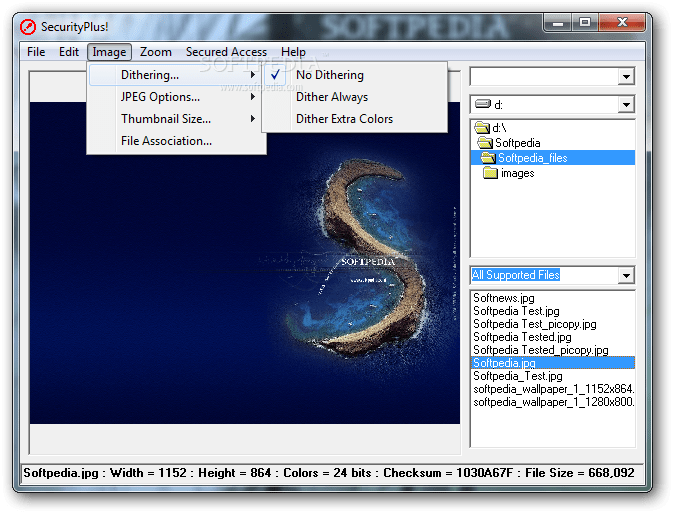Select the Softpedia_files folder
The width and height of the screenshot is (673, 513).
click(x=532, y=158)
